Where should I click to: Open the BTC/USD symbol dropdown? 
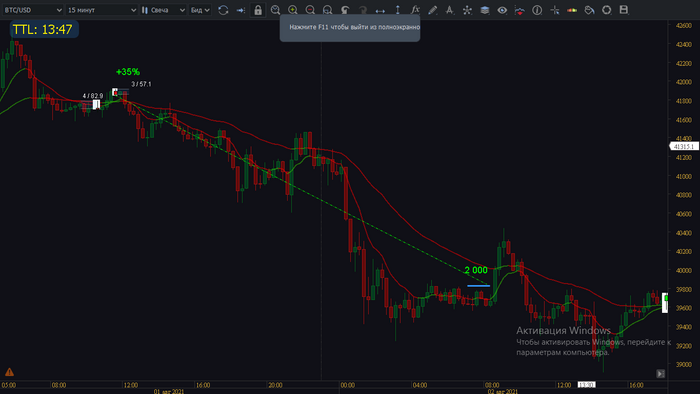33,10
